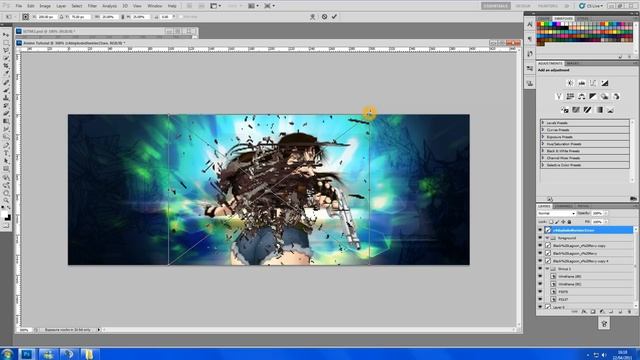640x360 pixels.
Task: Click the layer Fill value field
Action: pyautogui.click(x=597, y=222)
